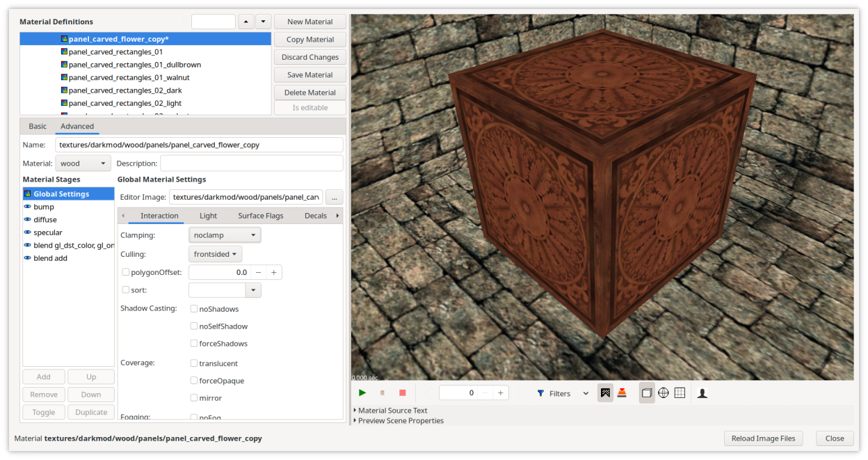Select the sphere test model icon
The width and height of the screenshot is (868, 460).
(x=664, y=393)
